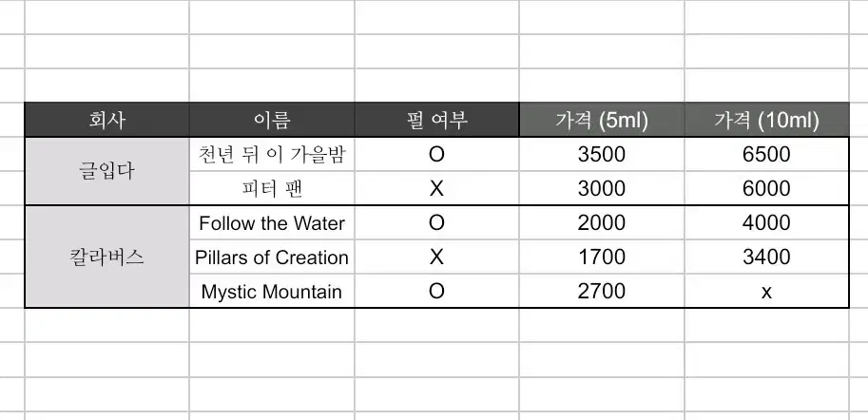Select the 6500 price cell

pos(766,154)
